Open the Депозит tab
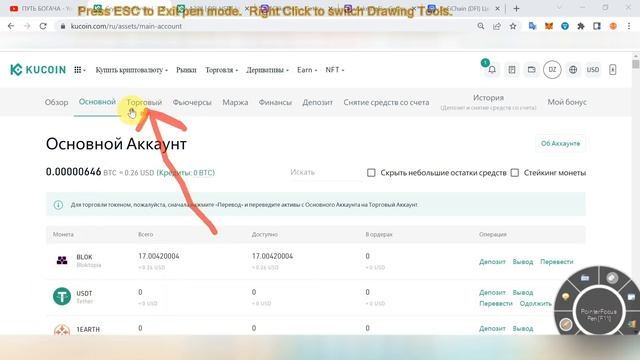The height and width of the screenshot is (360, 640). pos(318,102)
